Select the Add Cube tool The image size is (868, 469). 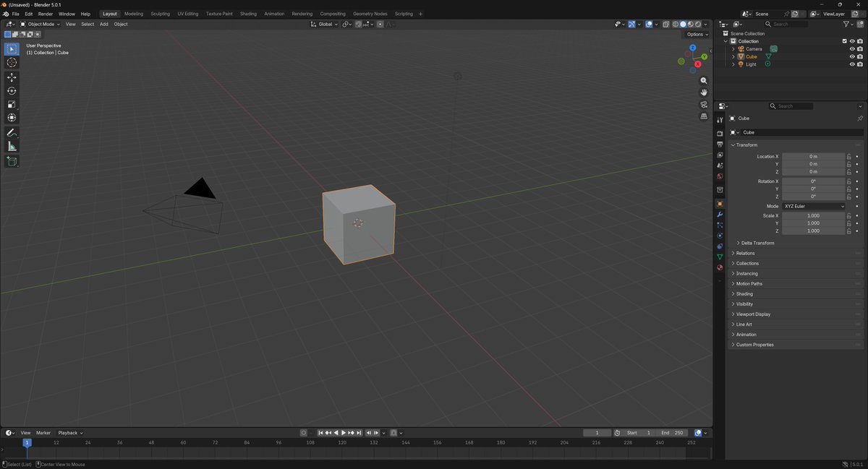tap(12, 162)
